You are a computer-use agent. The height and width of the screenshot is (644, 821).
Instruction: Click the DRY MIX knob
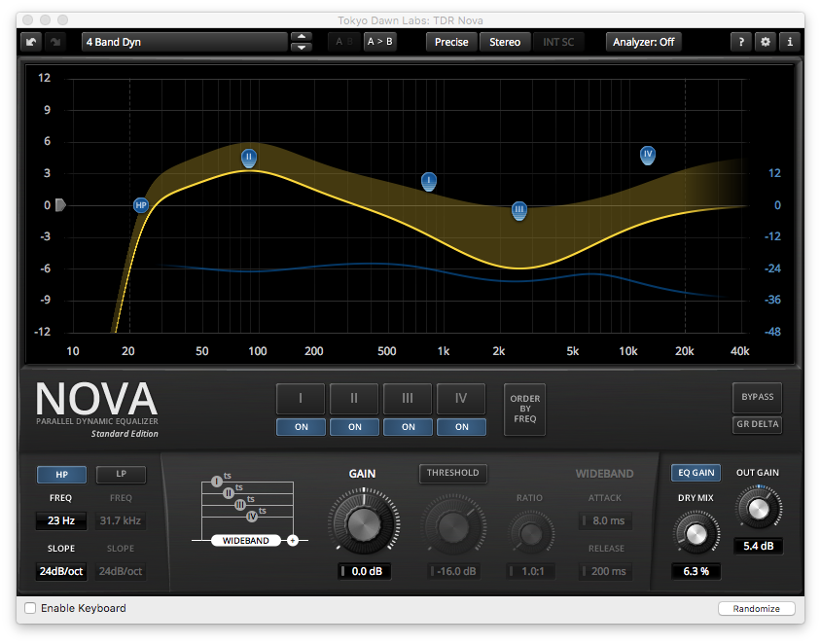[696, 533]
